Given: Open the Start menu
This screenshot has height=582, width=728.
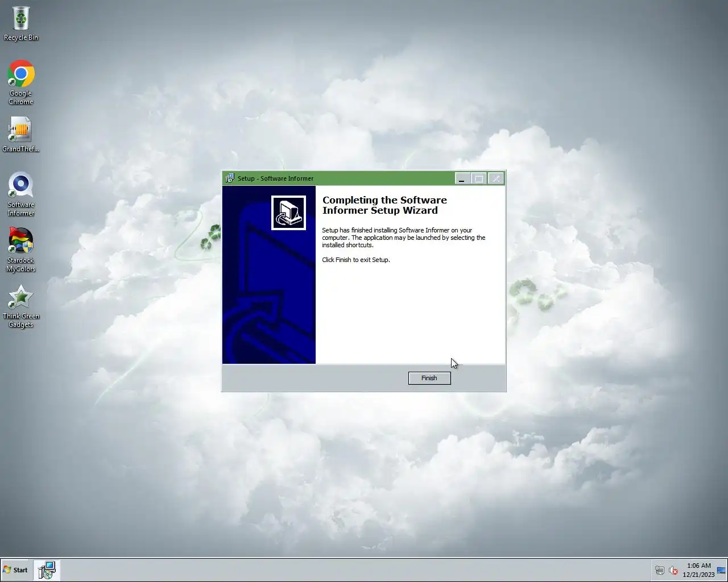Looking at the screenshot, I should coord(15,570).
